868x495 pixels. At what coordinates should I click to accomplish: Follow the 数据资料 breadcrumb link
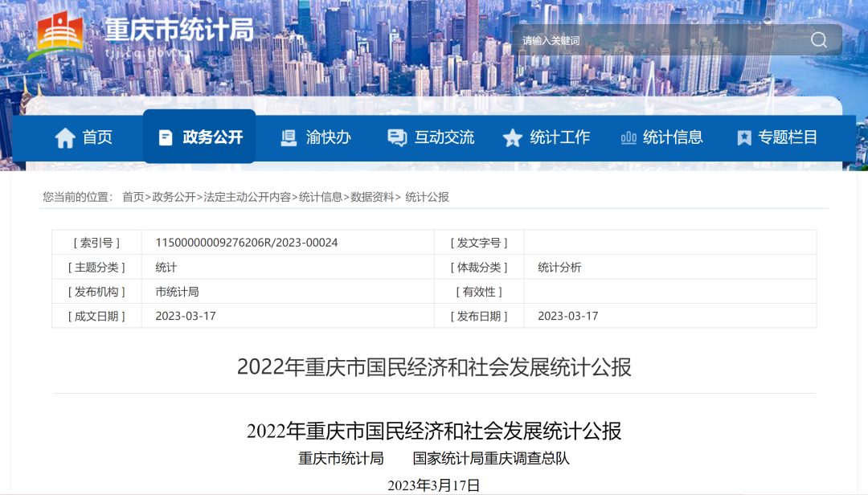click(372, 197)
